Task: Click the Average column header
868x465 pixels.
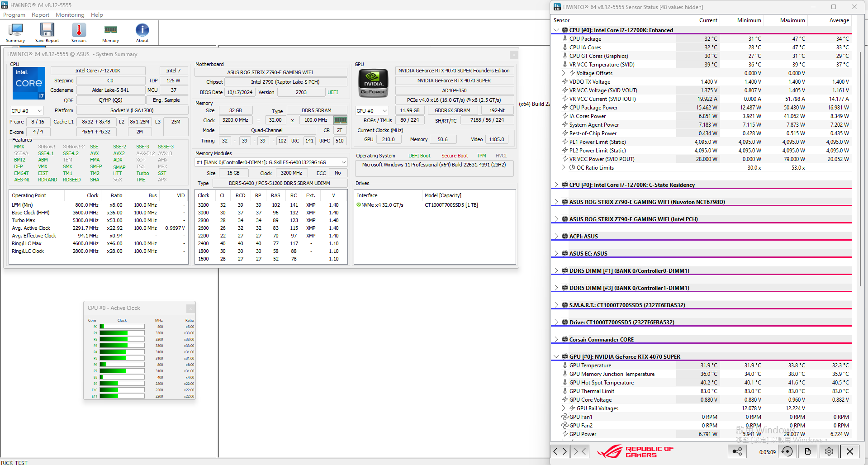Action: pos(829,20)
